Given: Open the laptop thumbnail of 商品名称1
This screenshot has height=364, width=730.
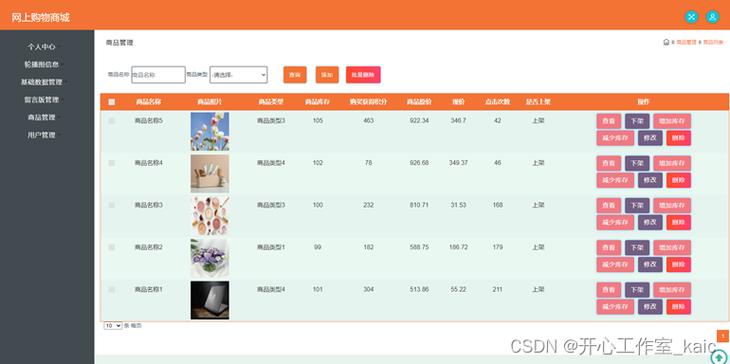Looking at the screenshot, I should pos(210,300).
